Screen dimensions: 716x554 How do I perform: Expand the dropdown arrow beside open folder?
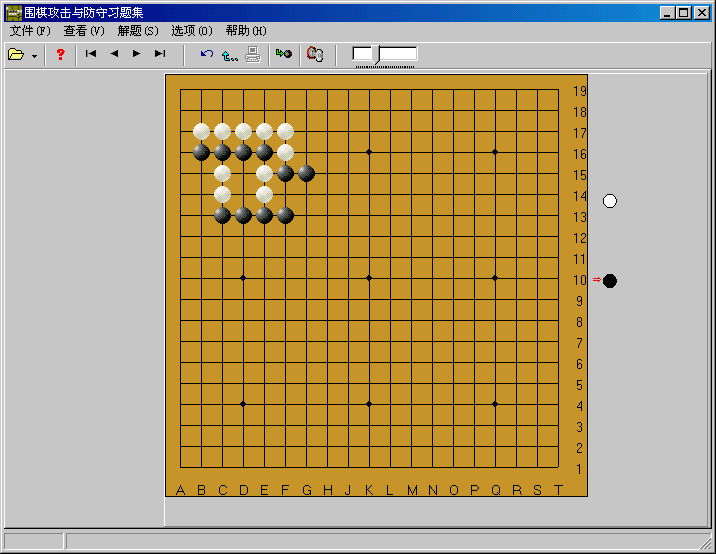[34, 56]
